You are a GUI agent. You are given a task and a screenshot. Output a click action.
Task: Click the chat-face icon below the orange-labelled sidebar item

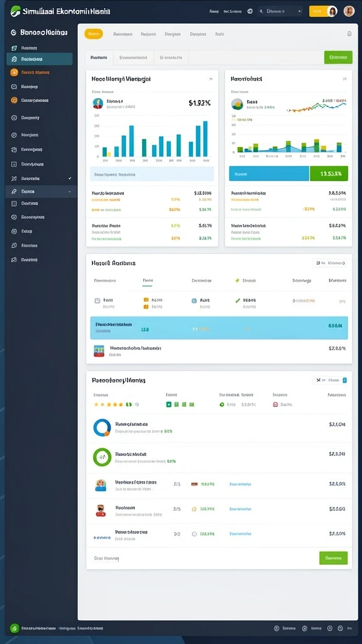click(14, 87)
